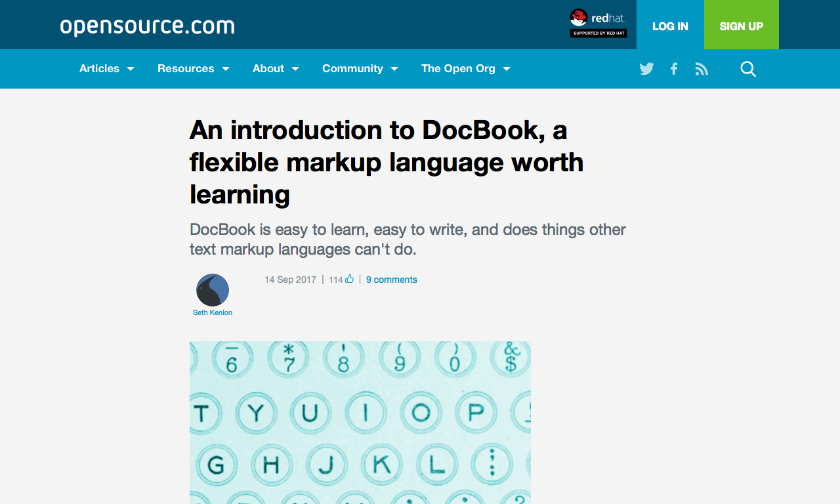Open the Facebook page icon
The width and height of the screenshot is (840, 504).
coord(674,69)
